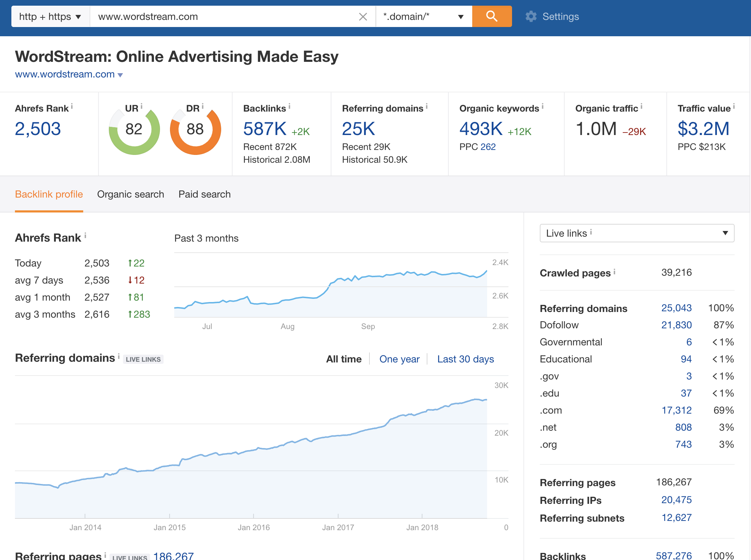Clear the URL field with the X icon
751x560 pixels.
tap(363, 17)
